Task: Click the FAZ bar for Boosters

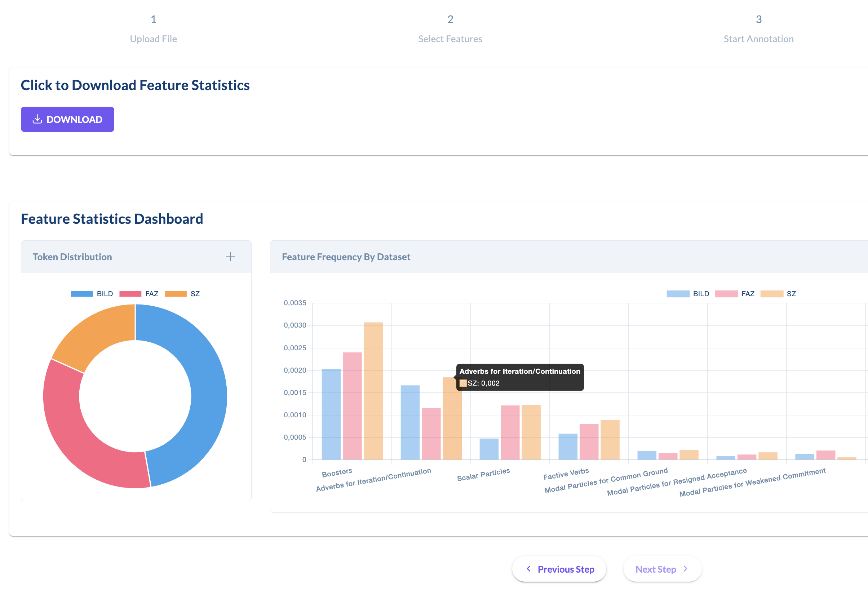Action: [x=352, y=406]
